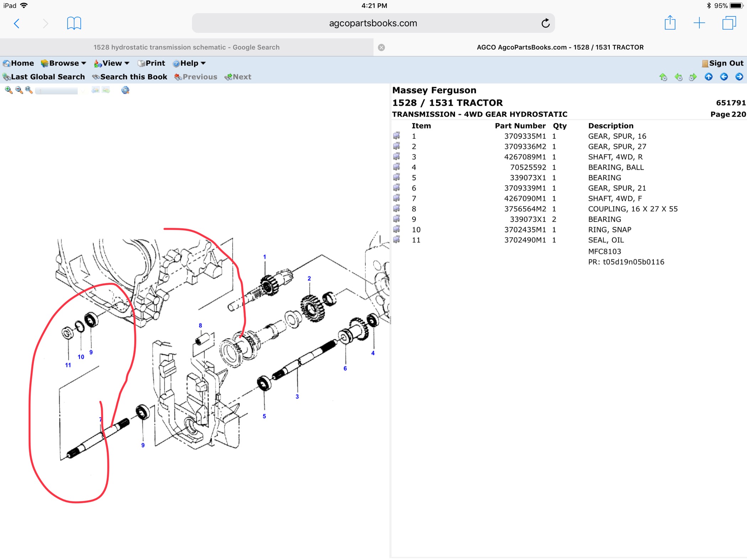Screen dimensions: 747x560
Task: Click cart icon for item 9 BEARING
Action: click(x=397, y=218)
